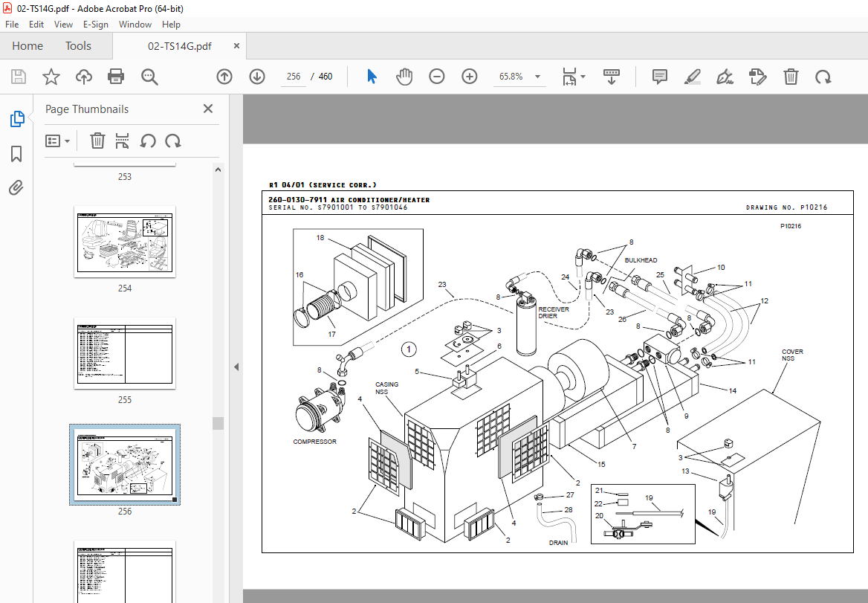This screenshot has width=868, height=603.
Task: Switch to the Tools tab
Action: coord(78,46)
